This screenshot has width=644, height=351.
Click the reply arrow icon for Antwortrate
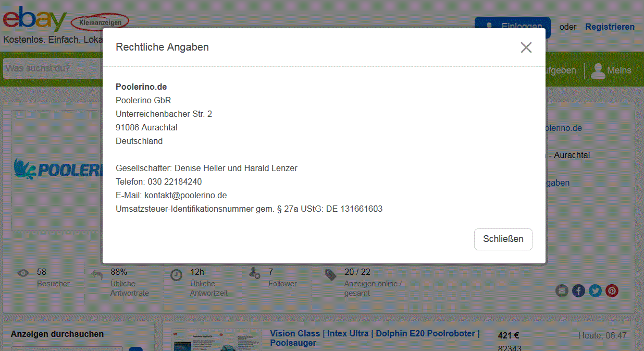(x=97, y=274)
